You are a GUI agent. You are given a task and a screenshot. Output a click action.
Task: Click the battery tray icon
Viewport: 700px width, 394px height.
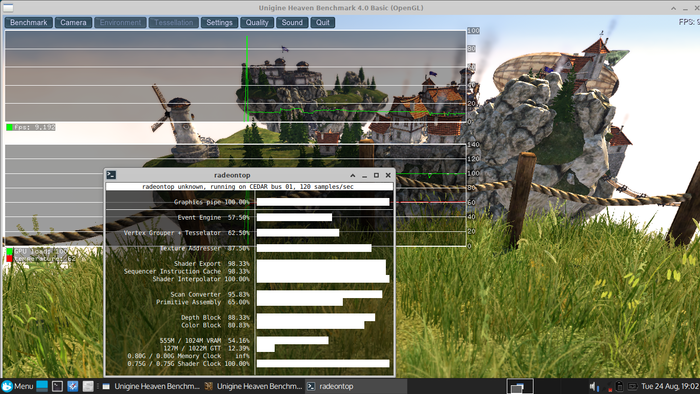pyautogui.click(x=619, y=386)
